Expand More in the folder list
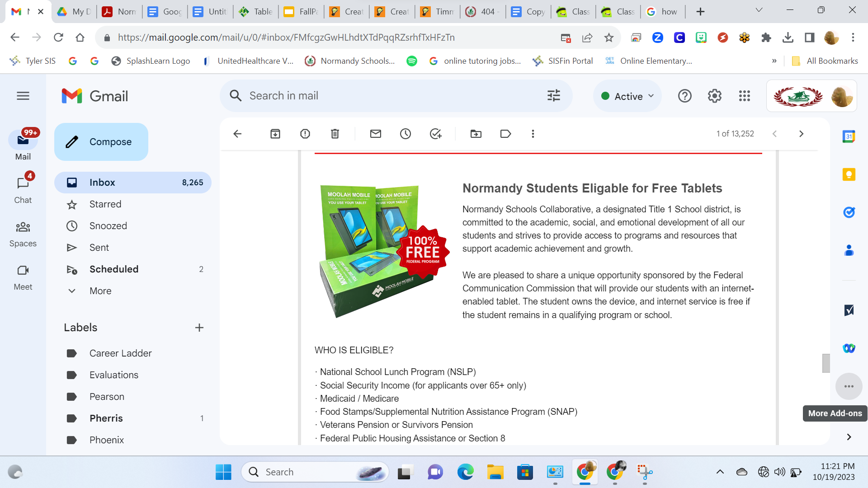Screen dimensions: 868x488 100,291
